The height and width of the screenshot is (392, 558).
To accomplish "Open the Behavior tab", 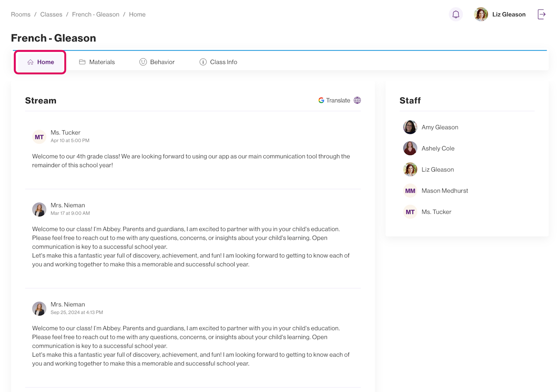I will click(157, 62).
